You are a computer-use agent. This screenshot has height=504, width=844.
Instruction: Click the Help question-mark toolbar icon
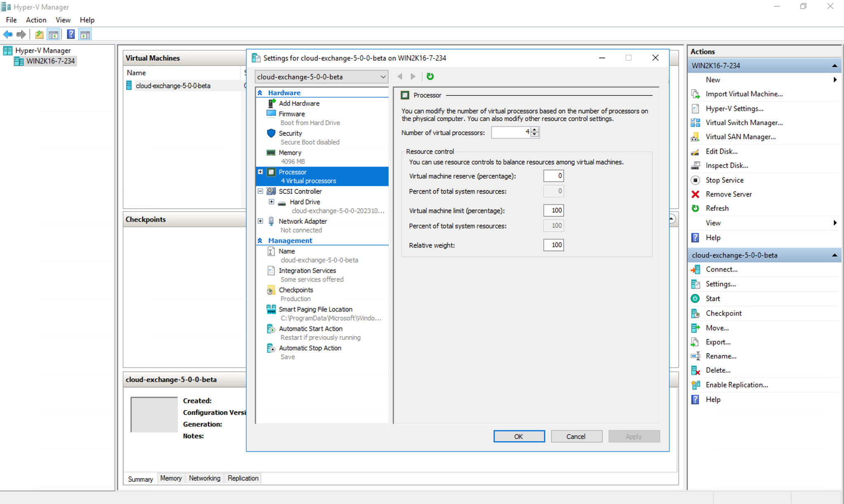coord(71,35)
